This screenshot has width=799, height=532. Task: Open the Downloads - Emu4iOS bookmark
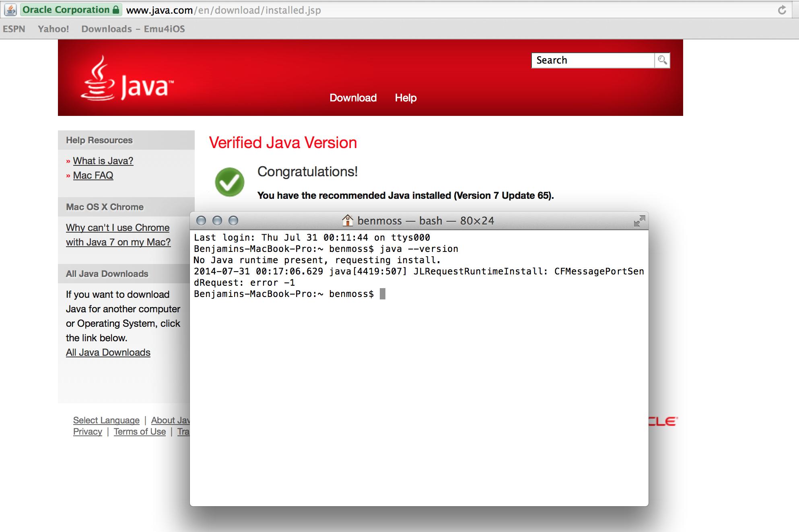tap(133, 29)
